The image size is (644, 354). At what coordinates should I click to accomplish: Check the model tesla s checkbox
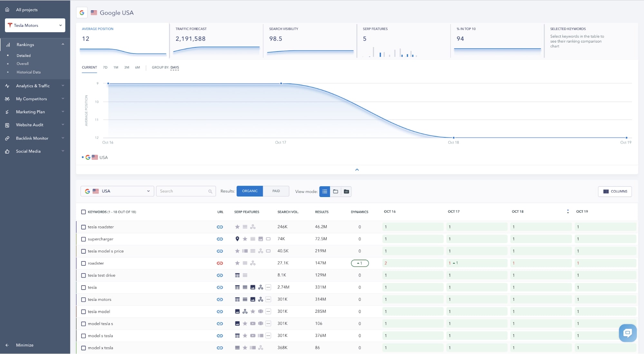[83, 324]
